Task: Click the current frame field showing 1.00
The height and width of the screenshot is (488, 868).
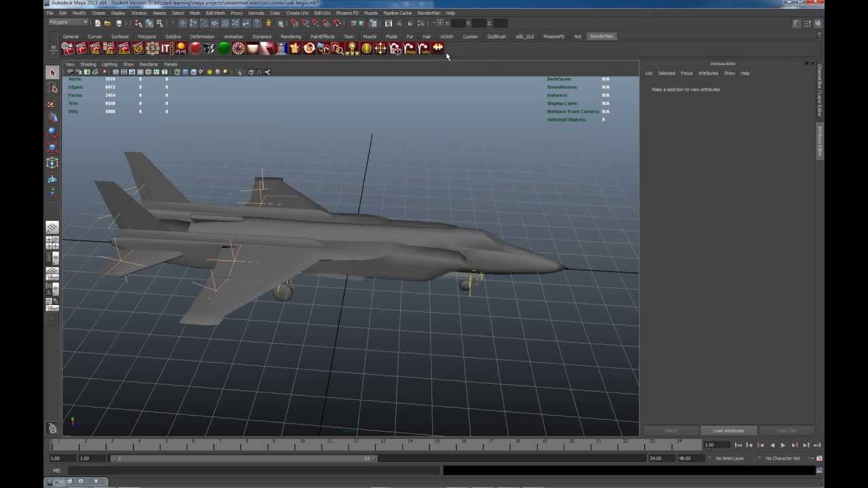Action: (x=717, y=445)
